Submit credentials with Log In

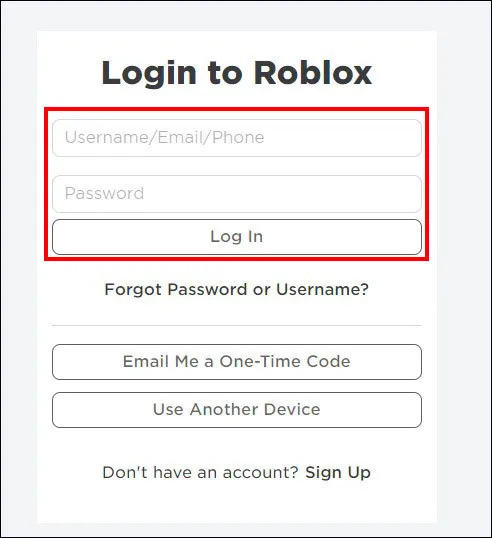point(237,237)
